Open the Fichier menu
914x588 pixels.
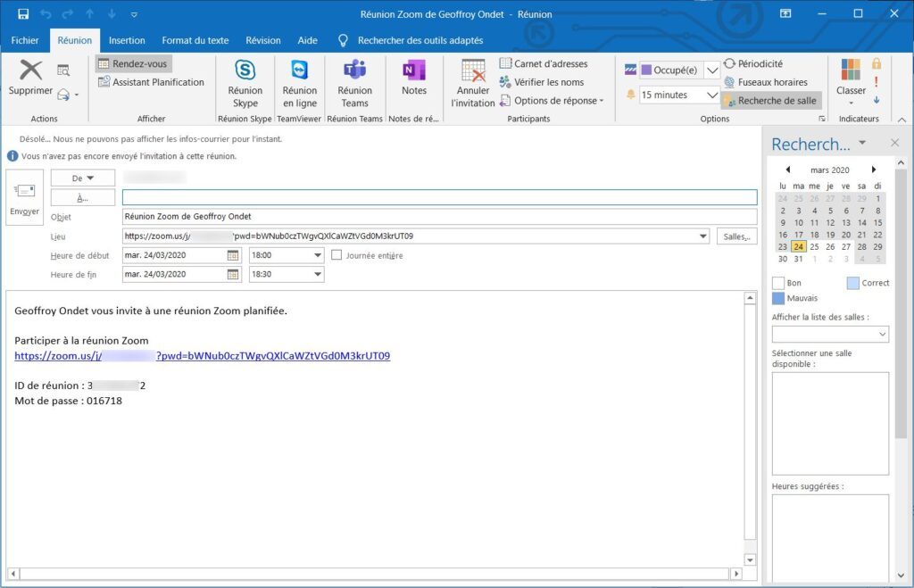click(25, 40)
